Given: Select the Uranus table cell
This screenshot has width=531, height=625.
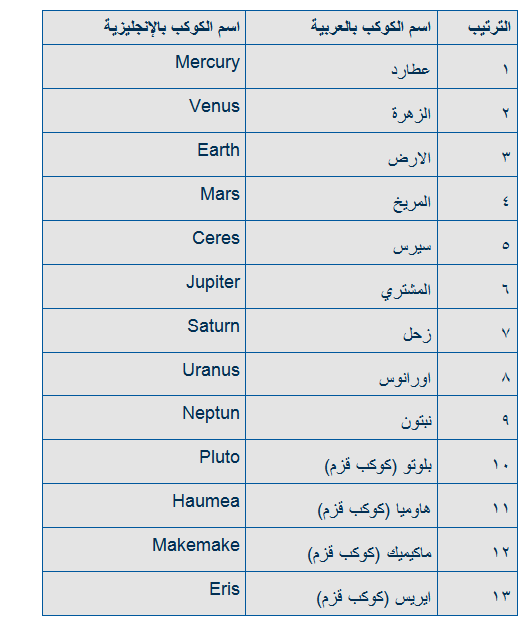Looking at the screenshot, I should tap(144, 374).
